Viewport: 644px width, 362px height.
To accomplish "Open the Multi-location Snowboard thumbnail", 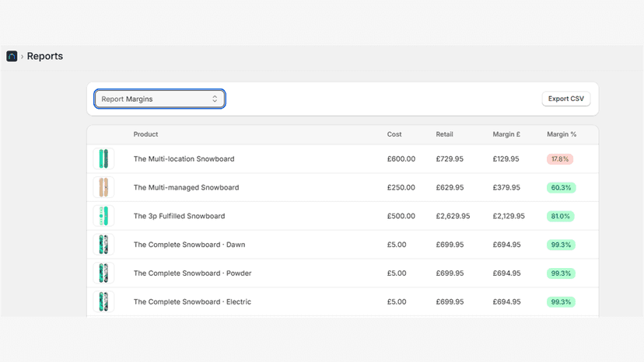I will 103,158.
